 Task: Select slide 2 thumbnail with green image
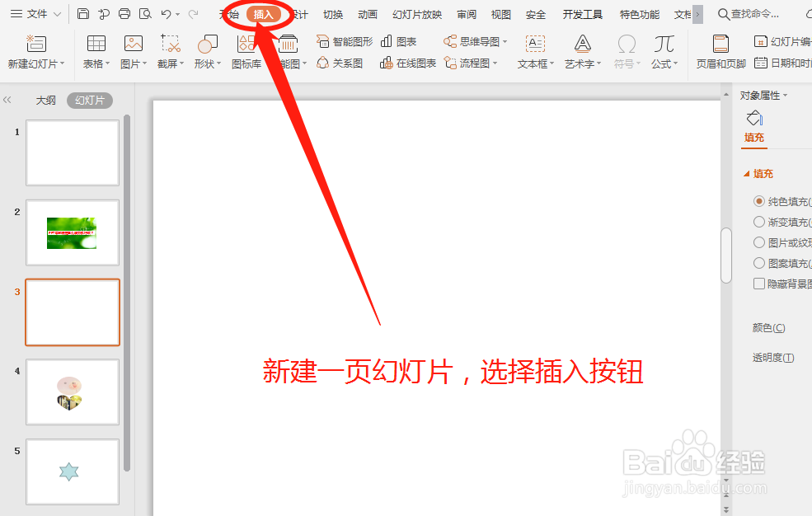pos(73,232)
